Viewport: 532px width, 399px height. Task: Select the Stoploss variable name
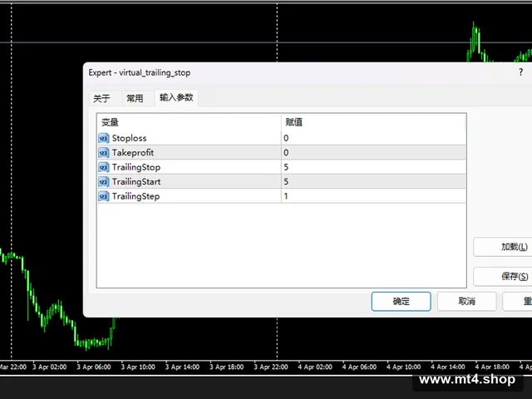click(130, 138)
